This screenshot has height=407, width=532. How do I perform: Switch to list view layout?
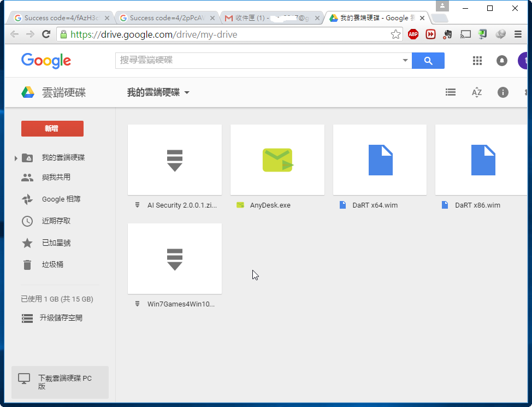click(451, 92)
